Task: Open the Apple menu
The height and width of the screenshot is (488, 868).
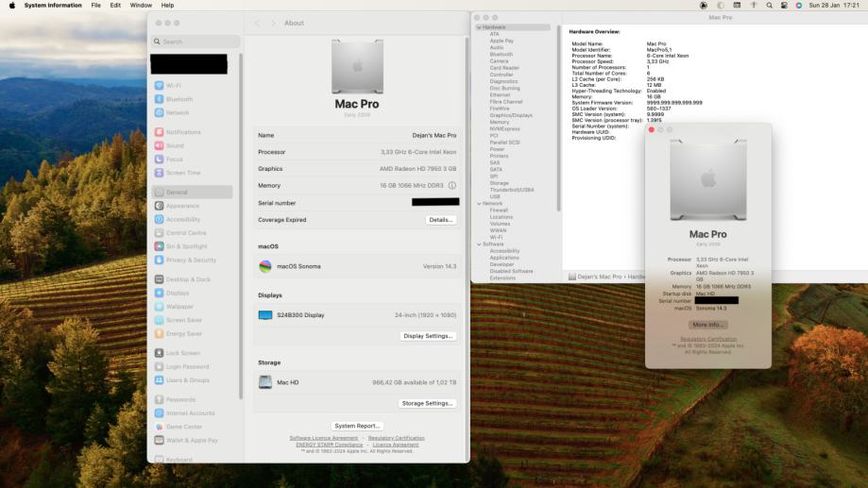Action: point(11,5)
